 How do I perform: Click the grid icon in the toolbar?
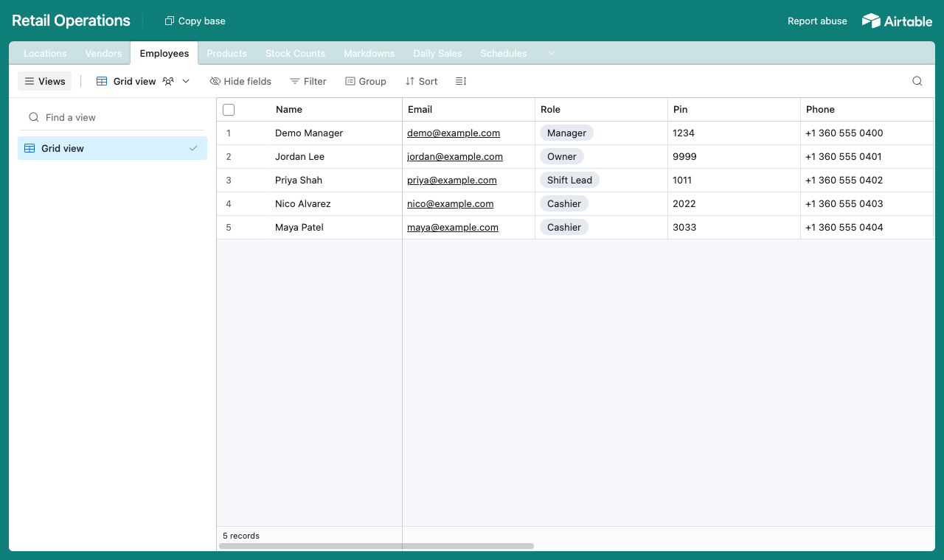coord(102,81)
